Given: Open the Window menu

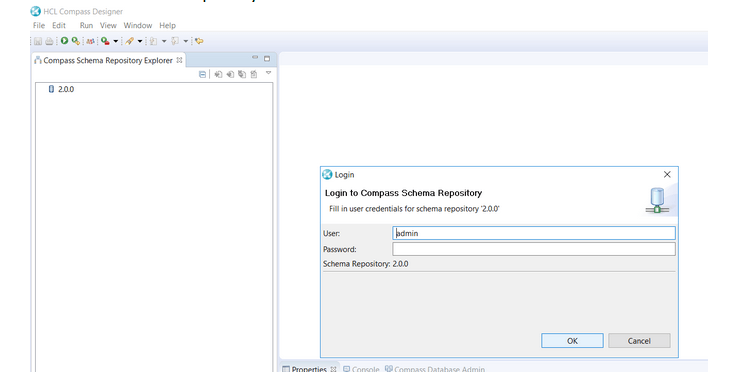Looking at the screenshot, I should coord(138,25).
